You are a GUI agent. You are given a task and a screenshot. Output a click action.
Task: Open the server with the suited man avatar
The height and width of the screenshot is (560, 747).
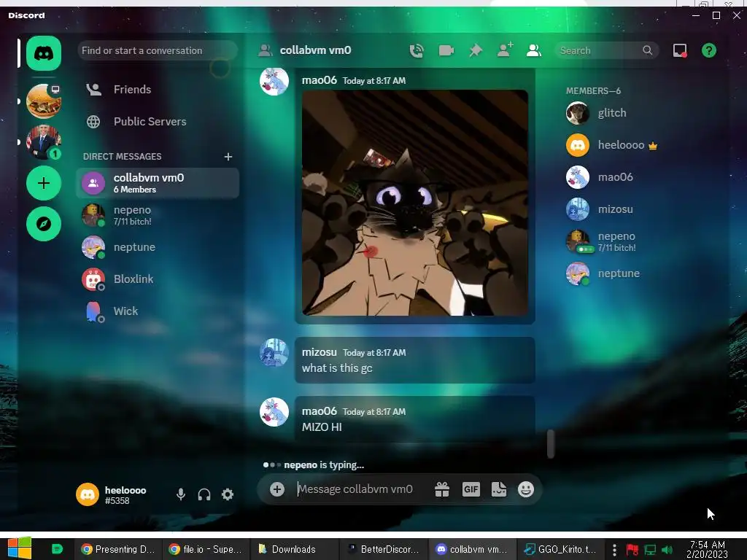[x=43, y=142]
